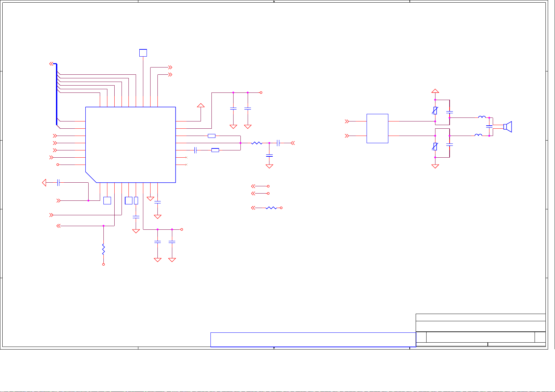Select the lower blue rectangle on the IC's right pins

coord(215,150)
